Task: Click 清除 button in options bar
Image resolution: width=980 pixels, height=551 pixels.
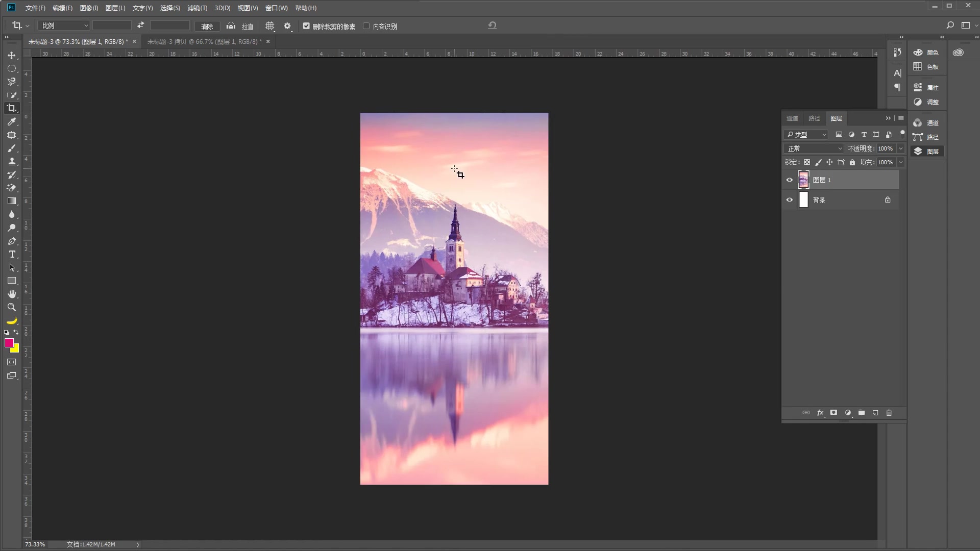Action: [x=207, y=26]
